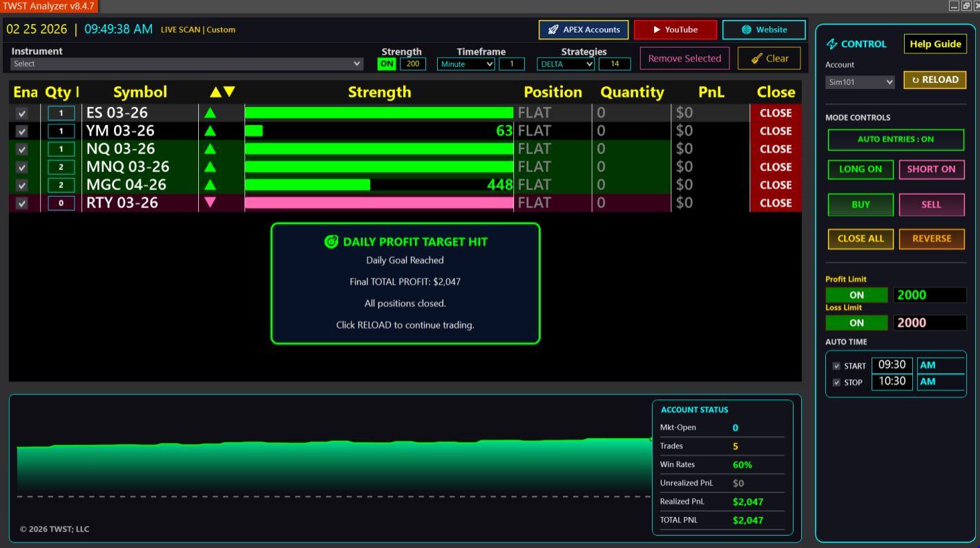This screenshot has height=548, width=980.
Task: Click the up/down arrows sort column header
Action: pos(222,92)
